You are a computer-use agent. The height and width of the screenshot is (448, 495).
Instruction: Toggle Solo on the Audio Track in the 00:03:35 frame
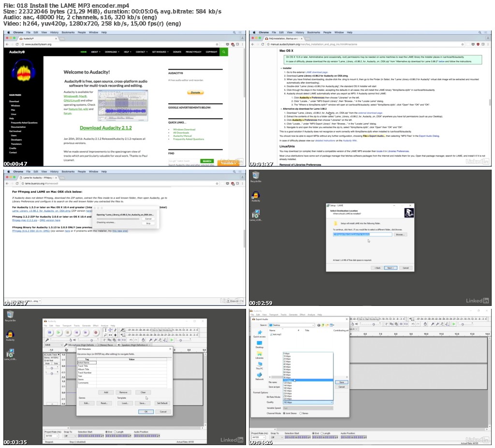(56, 363)
